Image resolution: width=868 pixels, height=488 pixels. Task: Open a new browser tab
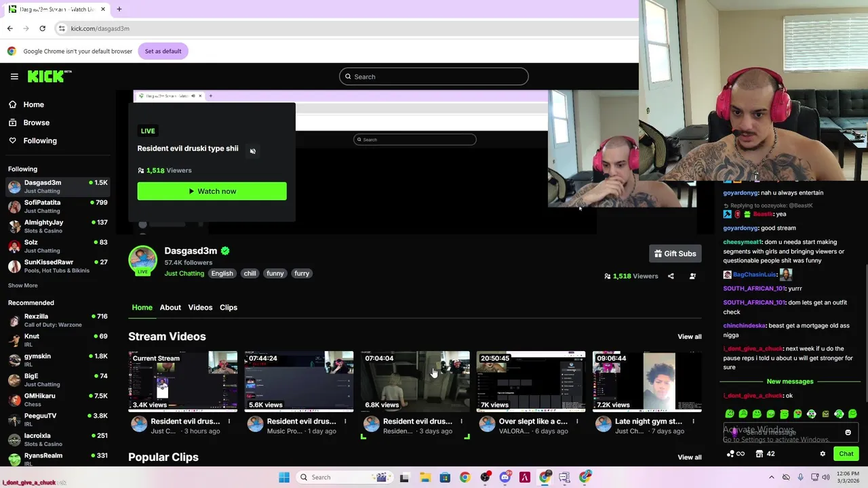[x=119, y=9]
